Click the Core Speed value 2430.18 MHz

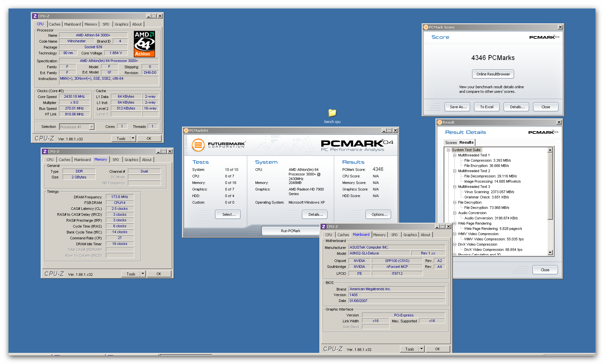tap(74, 97)
